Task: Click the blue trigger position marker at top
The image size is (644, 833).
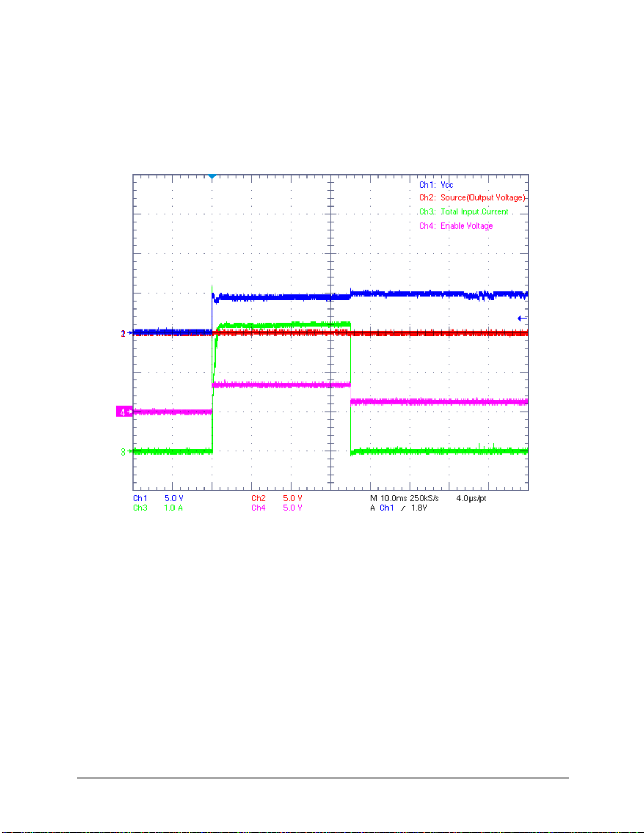Action: [x=212, y=178]
